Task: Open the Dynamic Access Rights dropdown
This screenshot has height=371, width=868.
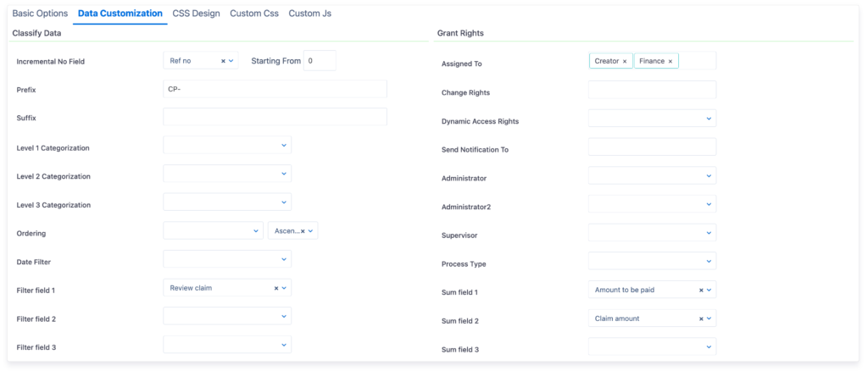Action: click(652, 119)
